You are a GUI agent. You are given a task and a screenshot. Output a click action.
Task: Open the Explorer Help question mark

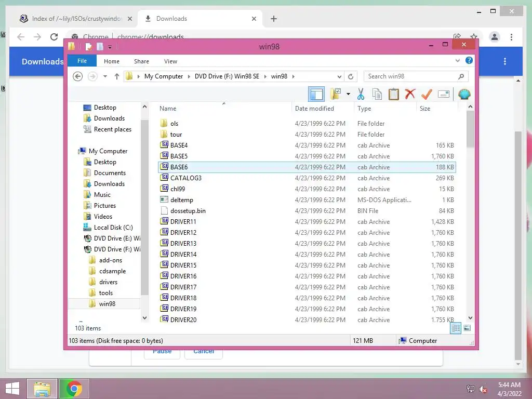pos(469,60)
